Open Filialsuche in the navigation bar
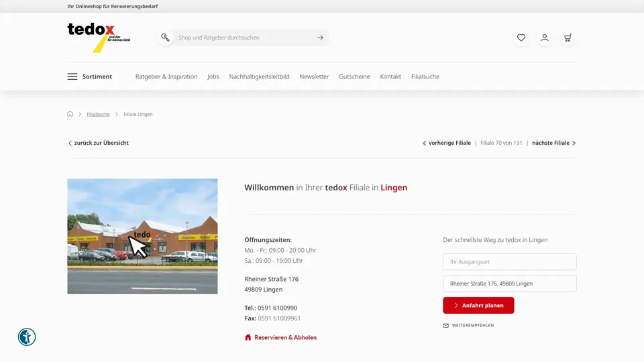Viewport: 644px width, 362px height. click(x=425, y=76)
